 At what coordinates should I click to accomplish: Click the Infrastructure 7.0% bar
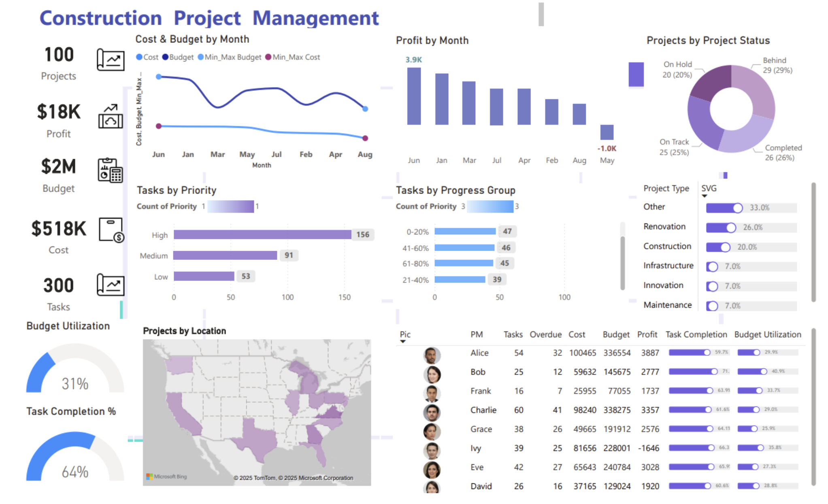point(751,266)
